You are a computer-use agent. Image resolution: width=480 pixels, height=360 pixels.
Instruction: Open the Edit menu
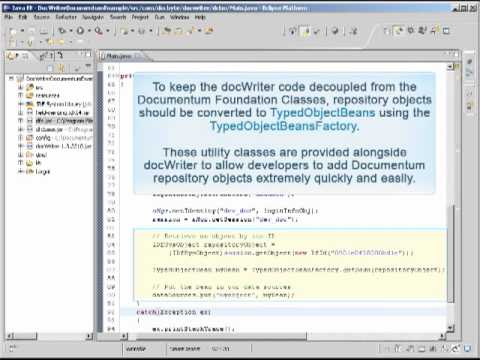coord(23,17)
